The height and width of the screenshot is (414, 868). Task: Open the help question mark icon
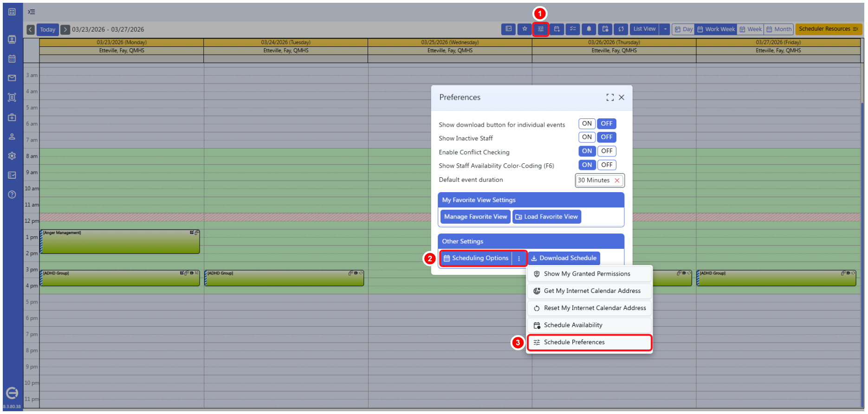pos(12,194)
